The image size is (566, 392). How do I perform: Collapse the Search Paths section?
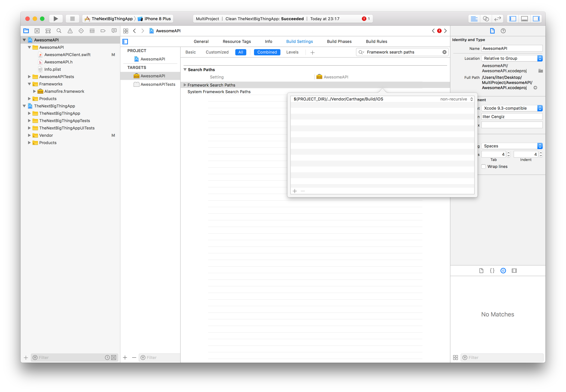[x=185, y=69]
